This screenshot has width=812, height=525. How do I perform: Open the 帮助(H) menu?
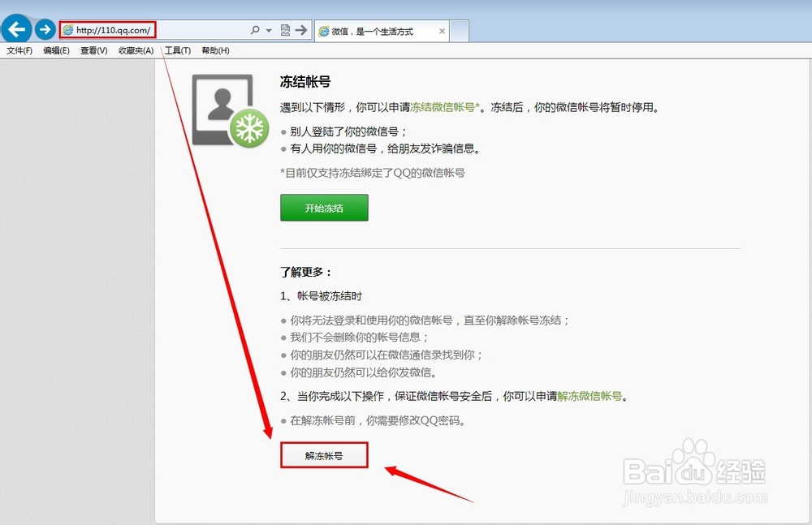(x=215, y=50)
